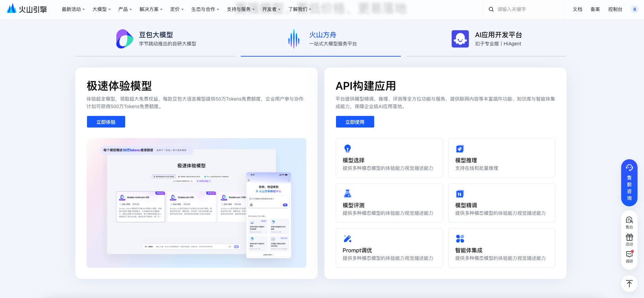Click the 智能体集成 icon
Screen dimensions: 644x298
click(460, 239)
